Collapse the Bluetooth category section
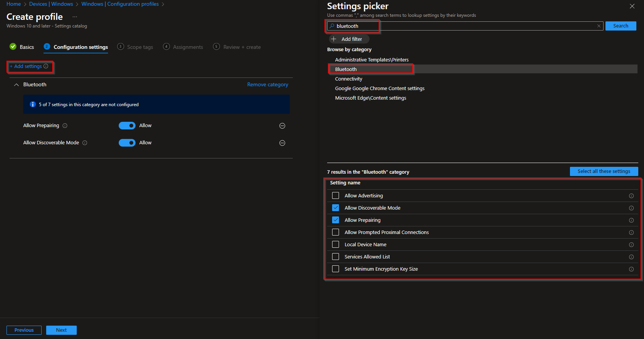Image resolution: width=644 pixels, height=339 pixels. [16, 85]
